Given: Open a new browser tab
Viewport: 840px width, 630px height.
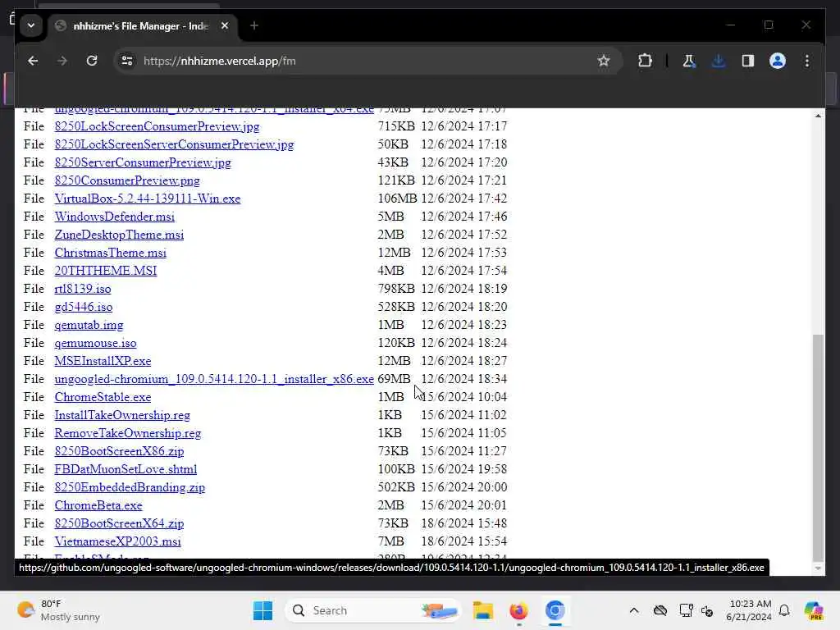Looking at the screenshot, I should tap(254, 25).
